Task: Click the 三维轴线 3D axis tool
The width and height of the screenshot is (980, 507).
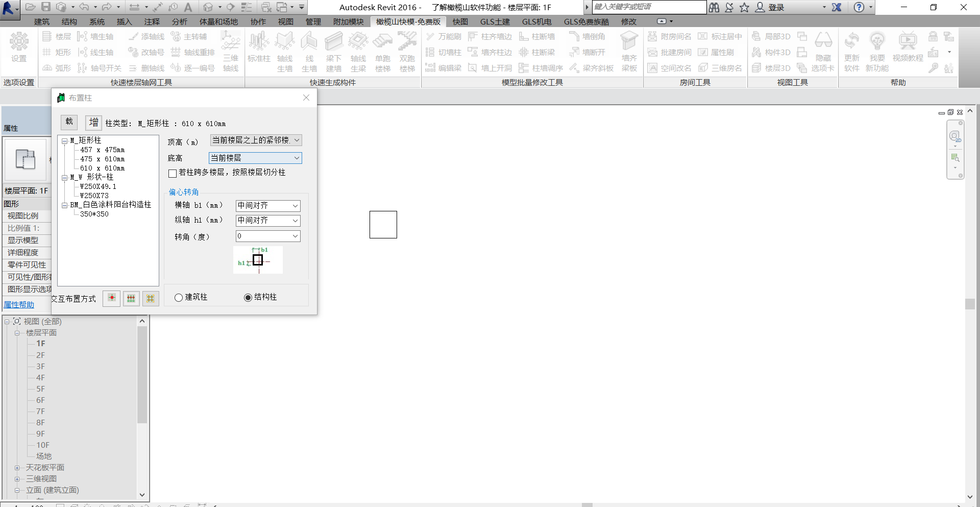Action: tap(231, 52)
